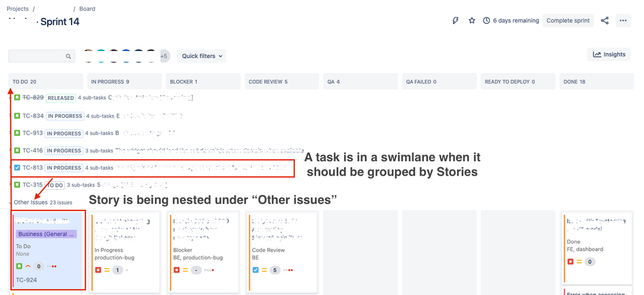This screenshot has width=644, height=295.
Task: Expand the TC-834 swimlane by its key
Action: pos(33,116)
